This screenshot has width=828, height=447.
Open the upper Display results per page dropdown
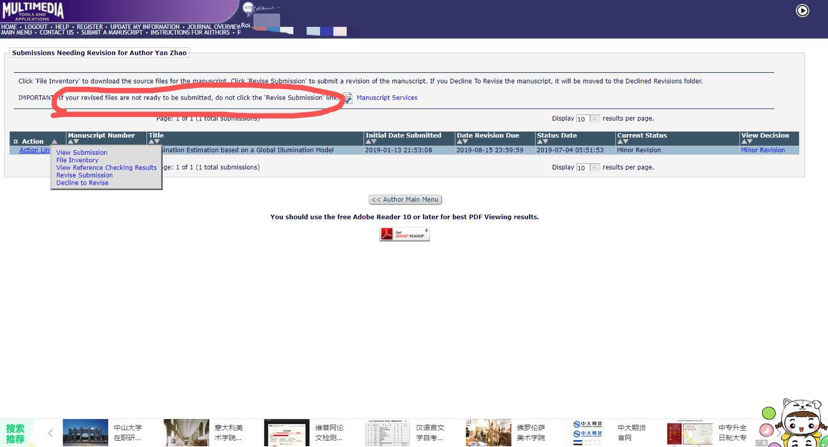[594, 119]
